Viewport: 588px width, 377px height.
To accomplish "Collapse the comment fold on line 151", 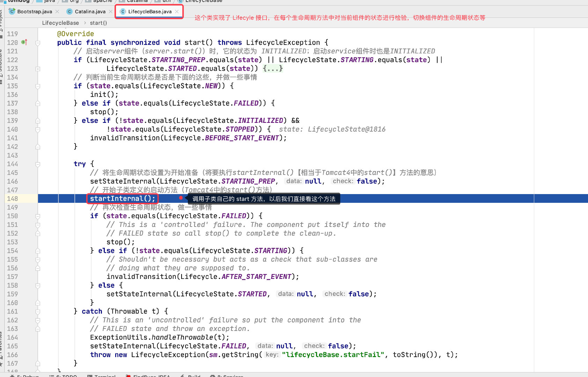I will (38, 225).
